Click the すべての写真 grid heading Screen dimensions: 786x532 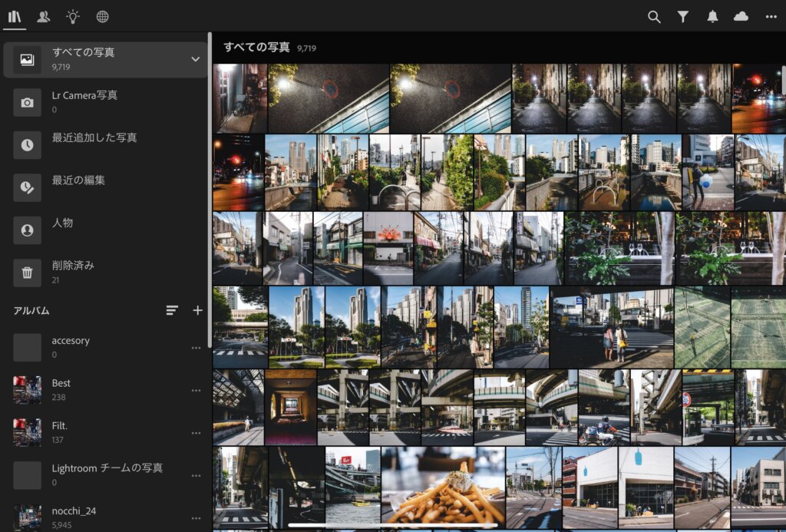pyautogui.click(x=256, y=47)
